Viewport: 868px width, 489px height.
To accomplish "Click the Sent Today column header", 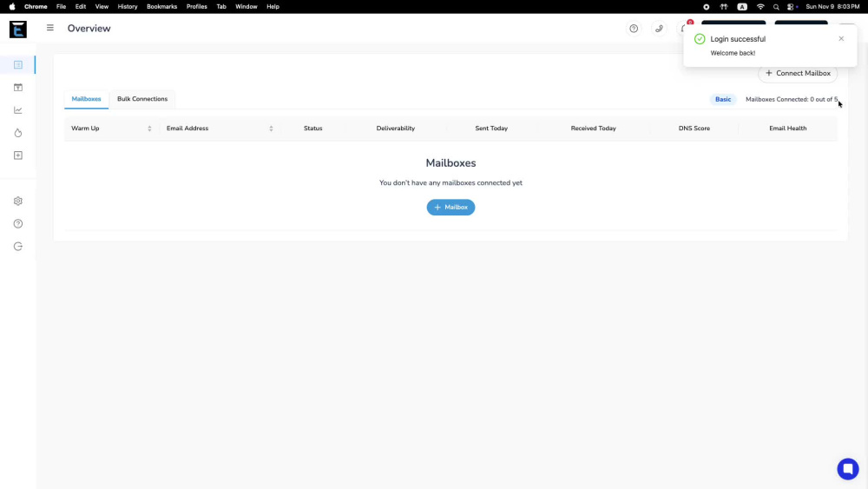I will (x=491, y=129).
